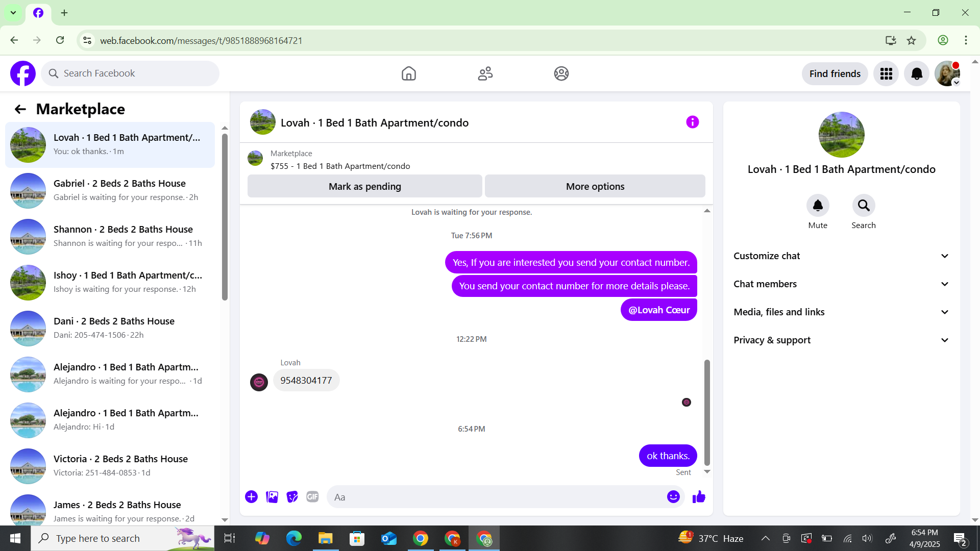
Task: Go to the Home feed icon
Action: 409,73
